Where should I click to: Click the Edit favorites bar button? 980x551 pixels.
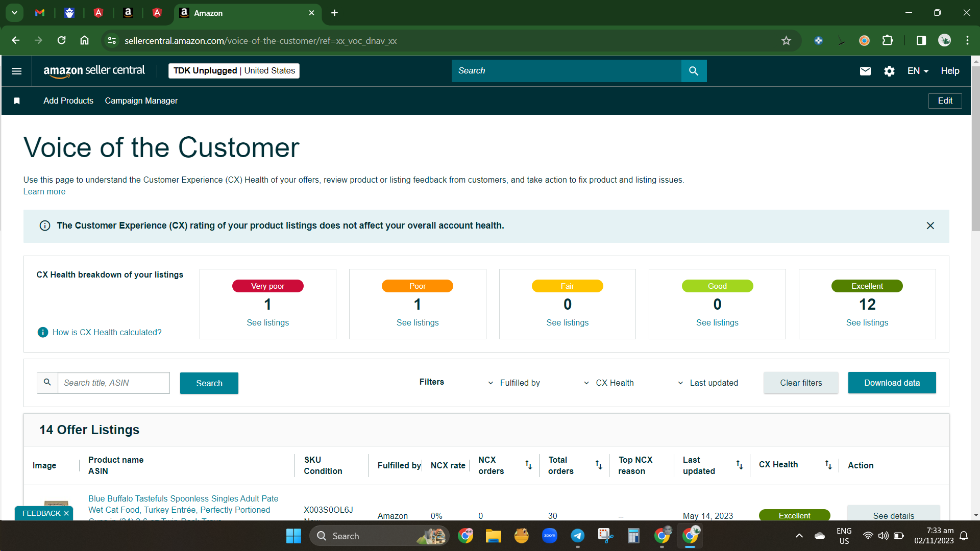click(945, 101)
